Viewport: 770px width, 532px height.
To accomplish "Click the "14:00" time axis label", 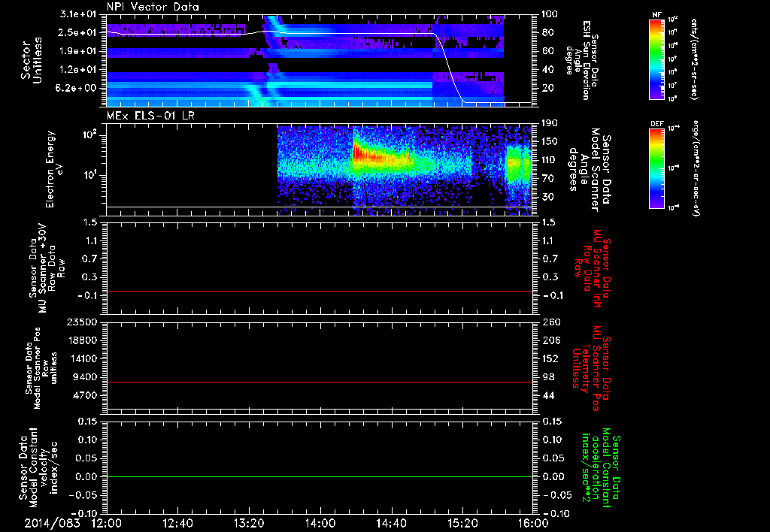I will pyautogui.click(x=320, y=523).
